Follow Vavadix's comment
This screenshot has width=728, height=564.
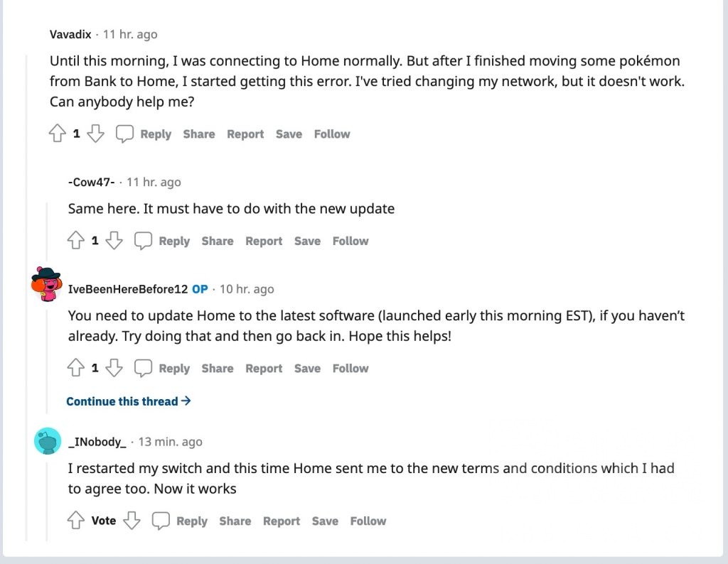[x=332, y=134]
